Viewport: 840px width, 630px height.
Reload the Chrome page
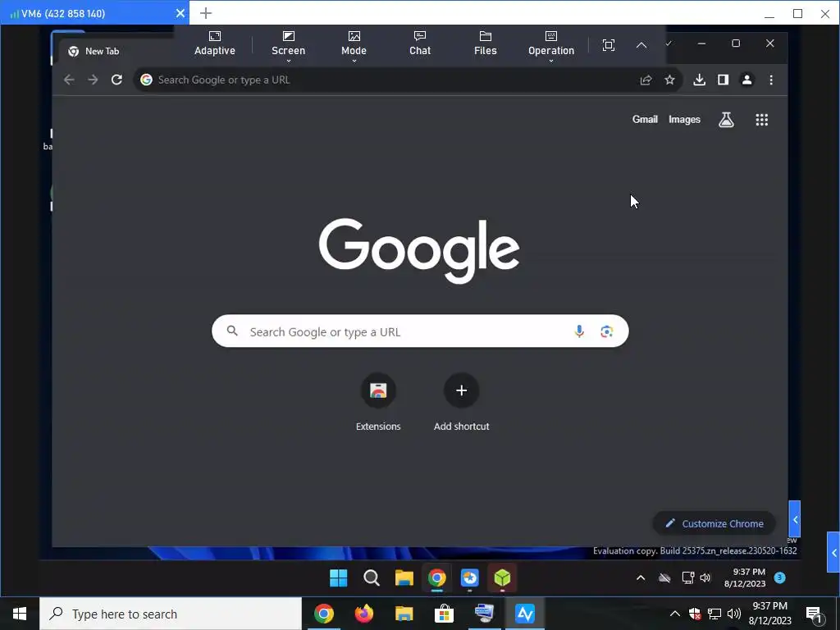[x=116, y=80]
